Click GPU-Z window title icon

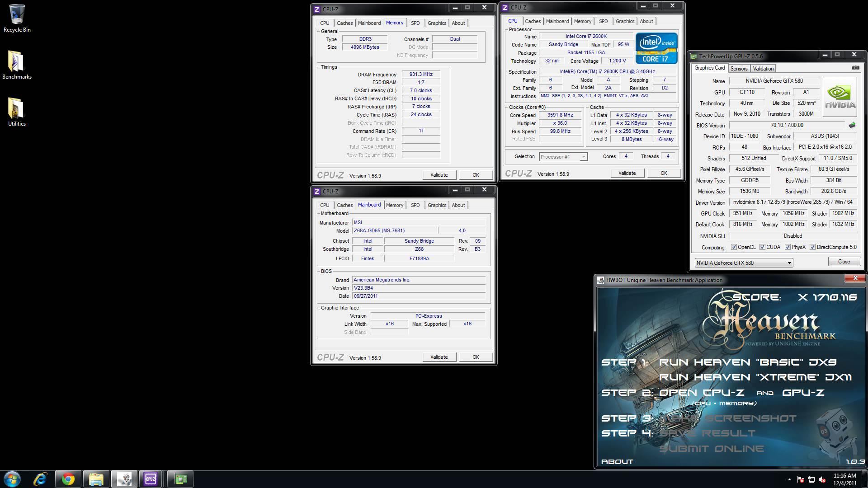point(694,56)
